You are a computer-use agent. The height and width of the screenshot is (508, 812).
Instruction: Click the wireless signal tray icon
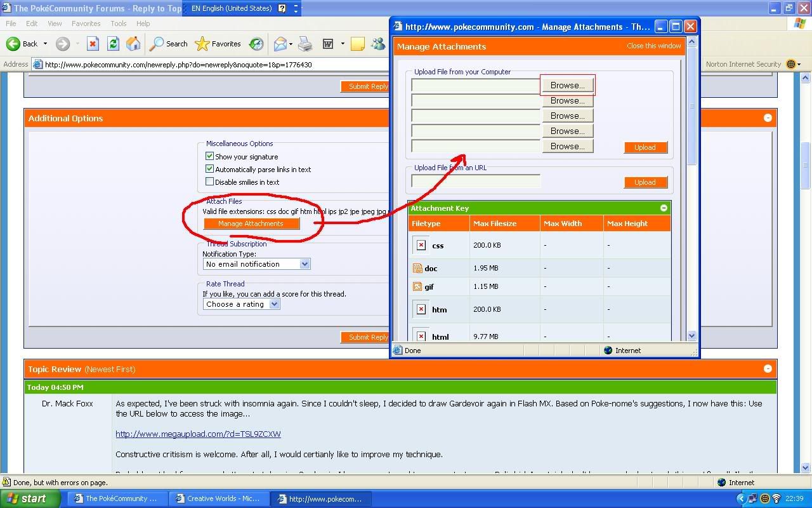(776, 499)
